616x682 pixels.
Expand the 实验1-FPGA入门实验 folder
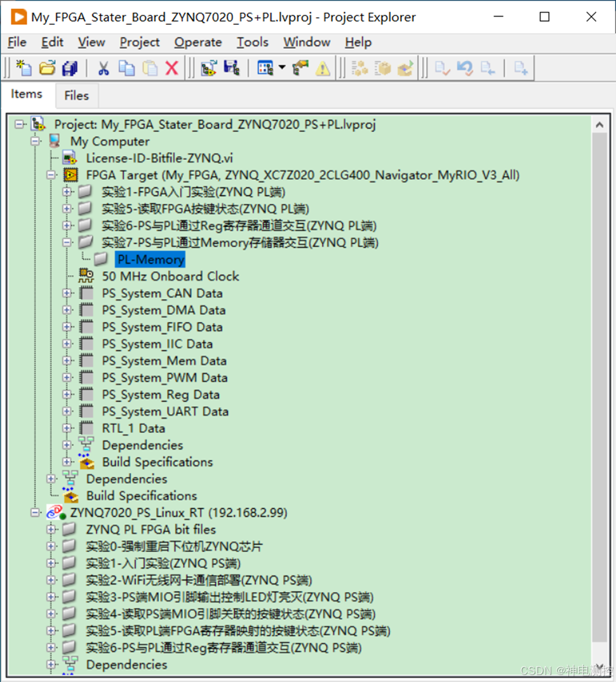click(67, 192)
